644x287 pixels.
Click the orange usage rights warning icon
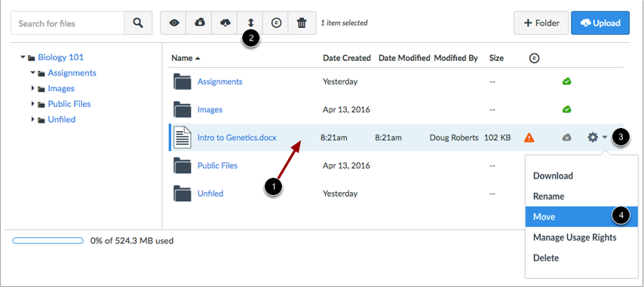tap(529, 138)
